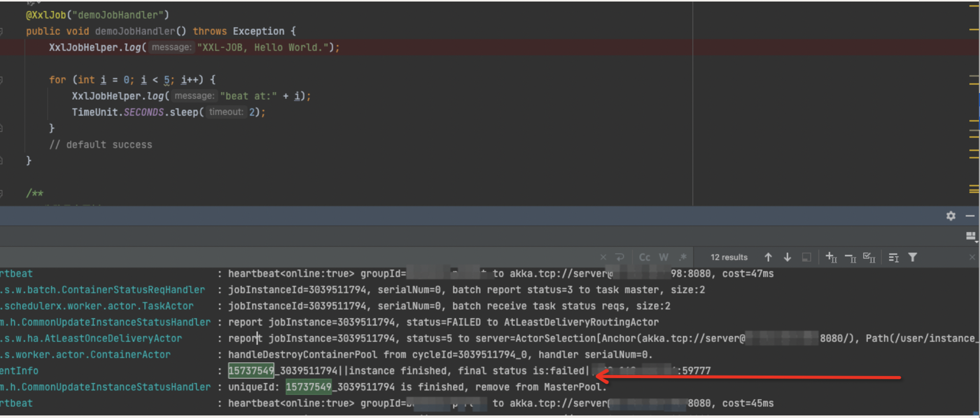
Task: Click the '12 results' counter
Action: pos(729,258)
